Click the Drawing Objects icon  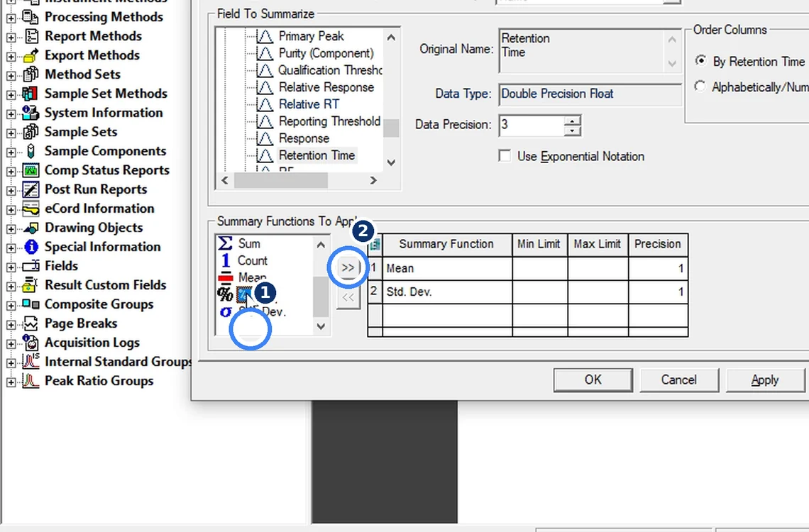click(x=31, y=227)
